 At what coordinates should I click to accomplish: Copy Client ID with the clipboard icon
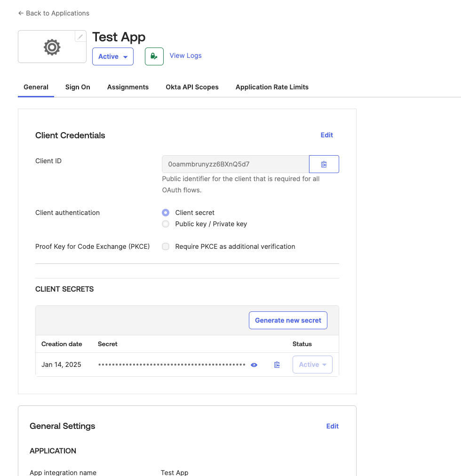pos(324,164)
